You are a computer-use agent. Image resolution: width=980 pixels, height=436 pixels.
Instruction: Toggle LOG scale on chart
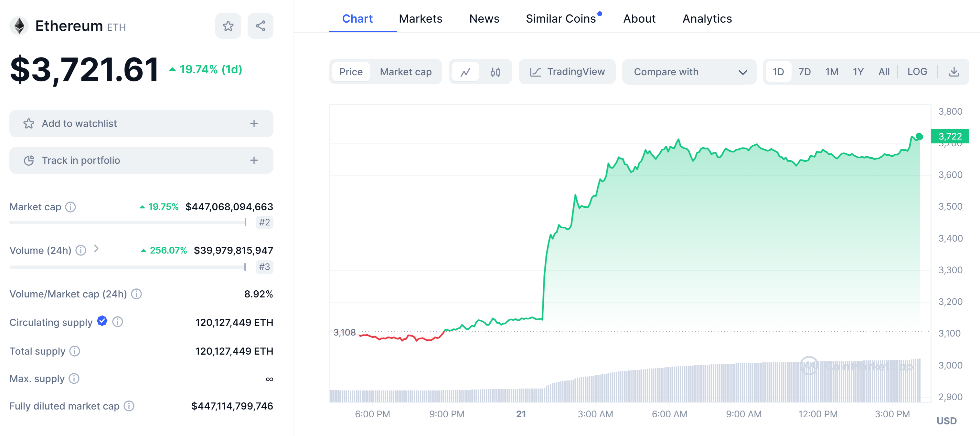(x=917, y=72)
